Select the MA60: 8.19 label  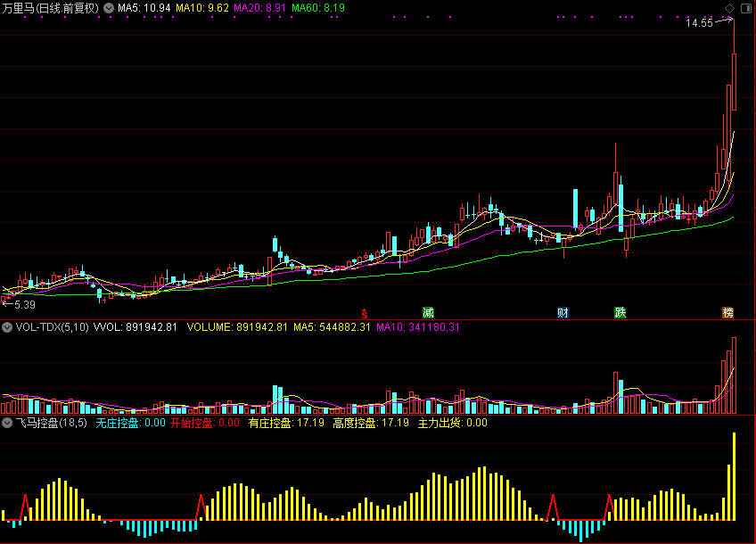pos(318,8)
